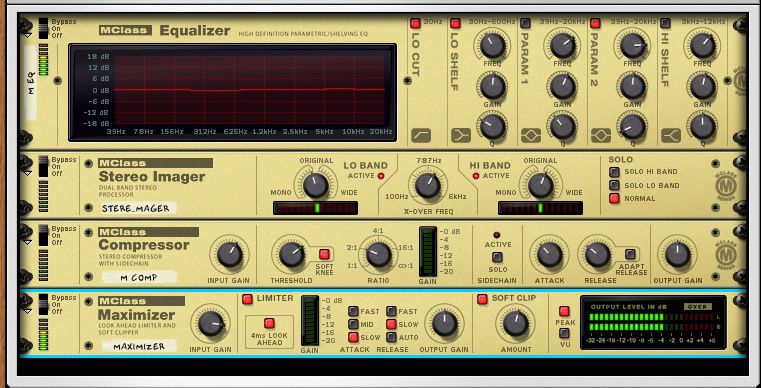761x388 pixels.
Task: Collapse the Equalizer device with the fold arrow
Action: click(28, 35)
